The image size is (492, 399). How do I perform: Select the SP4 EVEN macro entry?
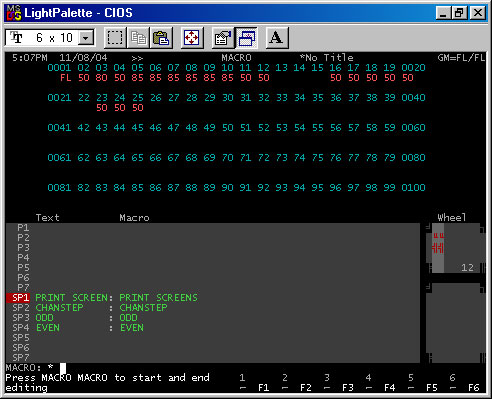(x=78, y=328)
